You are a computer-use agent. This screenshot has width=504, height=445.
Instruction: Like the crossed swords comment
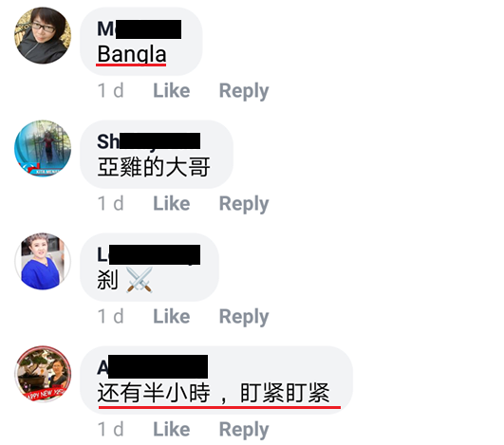point(171,316)
